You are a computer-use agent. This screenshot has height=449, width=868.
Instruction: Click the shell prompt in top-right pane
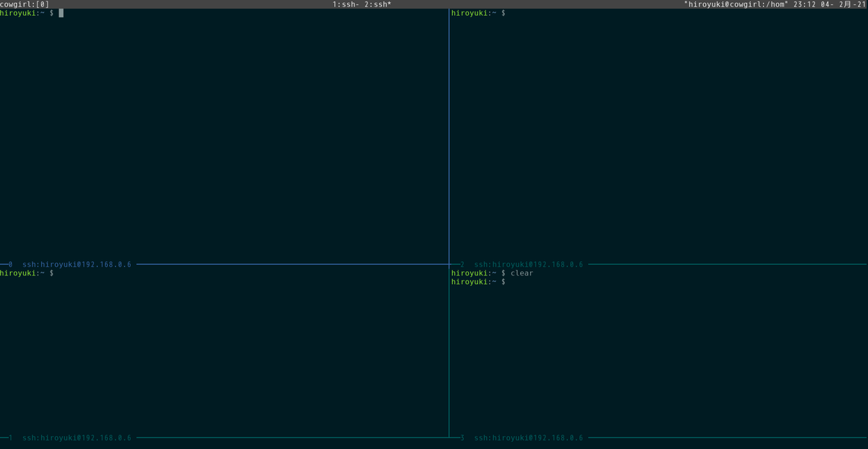point(476,12)
